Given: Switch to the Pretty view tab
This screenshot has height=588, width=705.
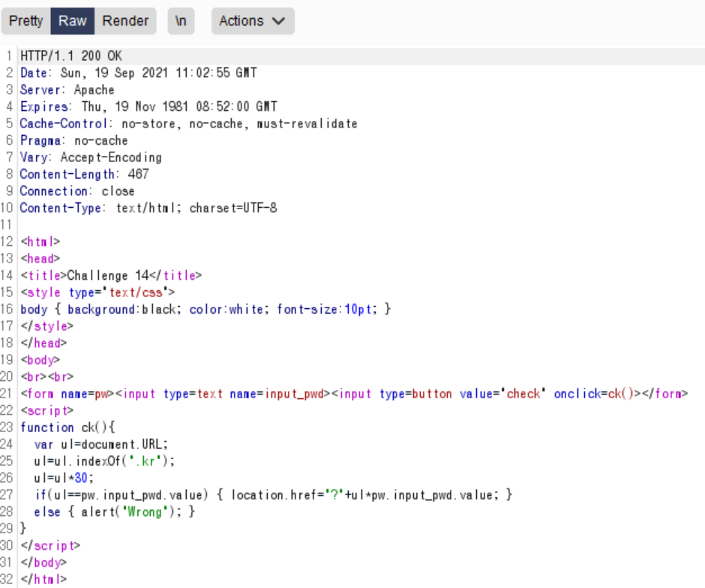Looking at the screenshot, I should tap(25, 21).
